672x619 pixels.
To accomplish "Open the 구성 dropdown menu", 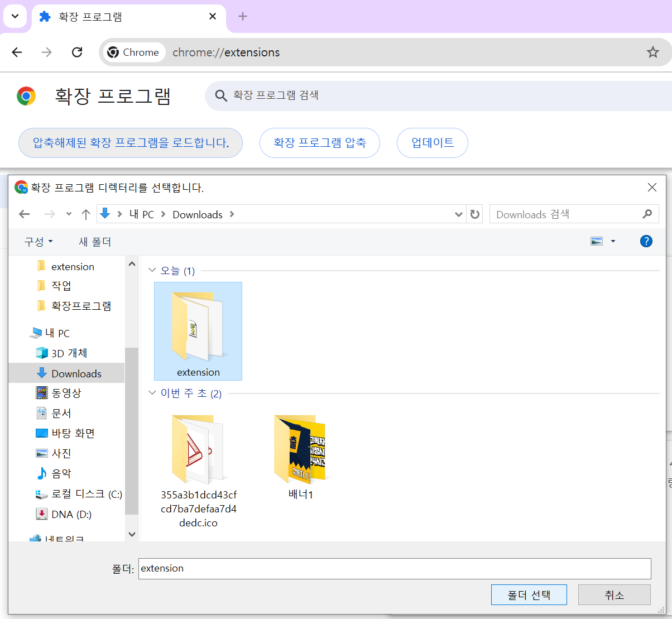I will point(39,242).
